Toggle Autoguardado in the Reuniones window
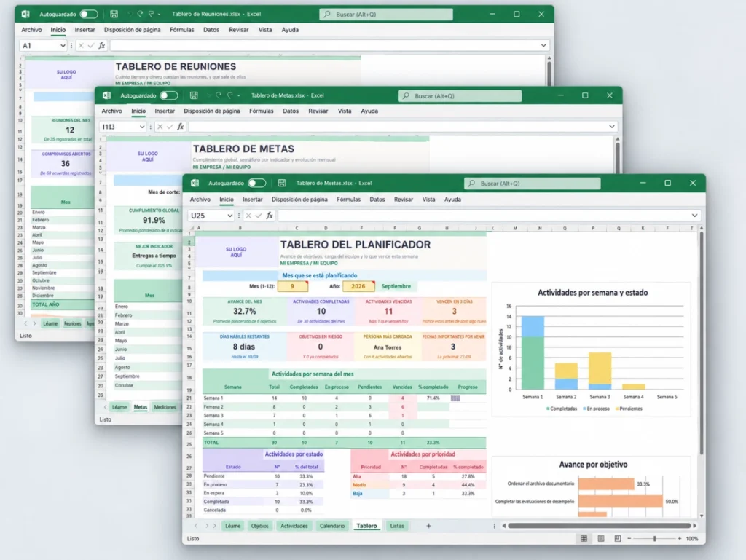The height and width of the screenshot is (560, 746). (x=88, y=15)
